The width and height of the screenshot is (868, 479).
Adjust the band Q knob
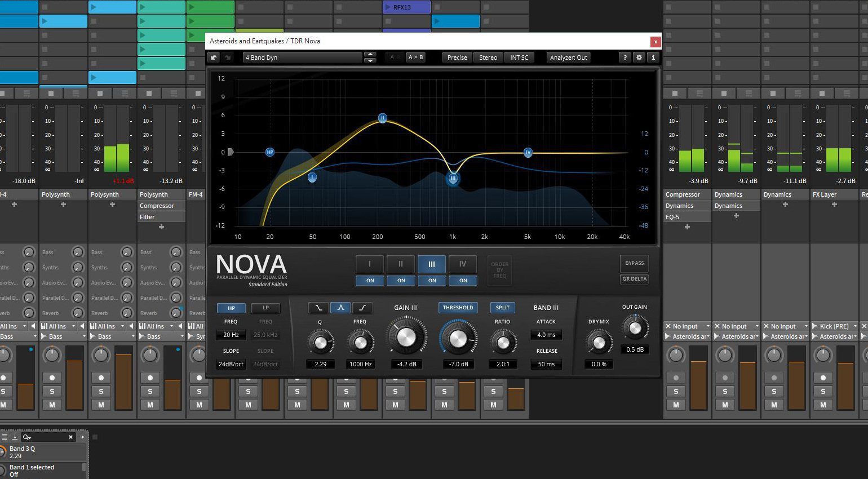[320, 342]
